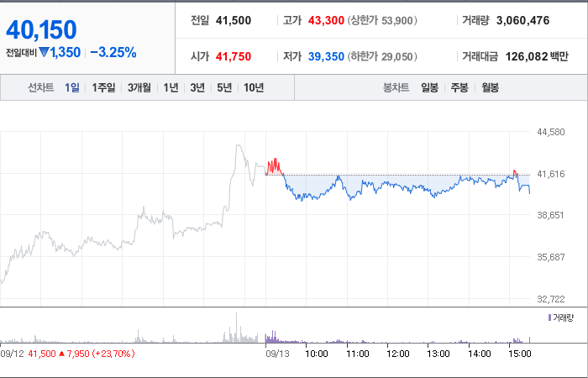The width and height of the screenshot is (588, 378).
Task: Click the -3.25% change rate
Action: [113, 52]
